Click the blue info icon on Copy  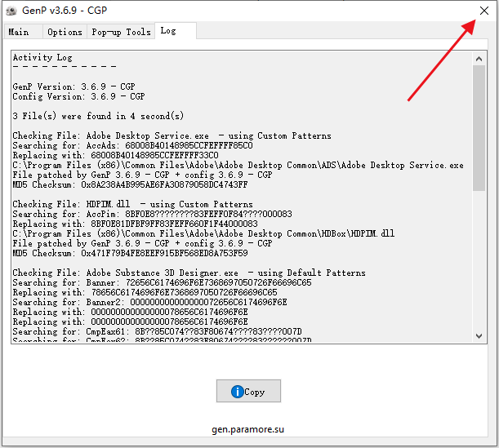[x=238, y=392]
